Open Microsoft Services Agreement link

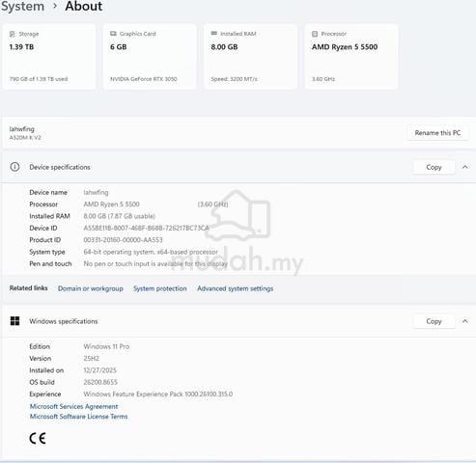[x=73, y=406]
